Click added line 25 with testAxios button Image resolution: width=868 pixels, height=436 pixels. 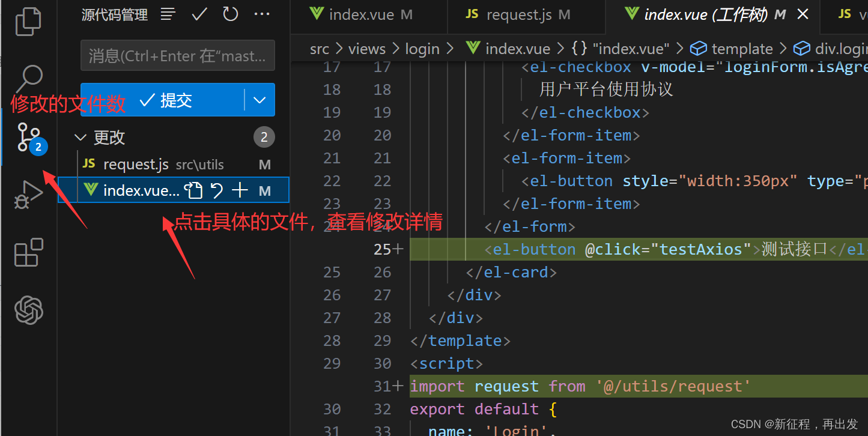(639, 249)
